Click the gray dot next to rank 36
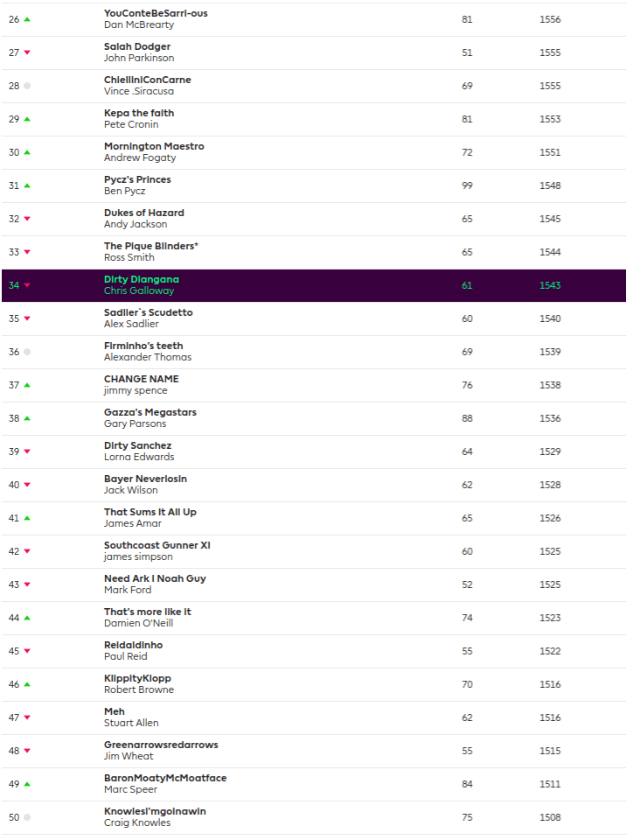 coord(27,352)
